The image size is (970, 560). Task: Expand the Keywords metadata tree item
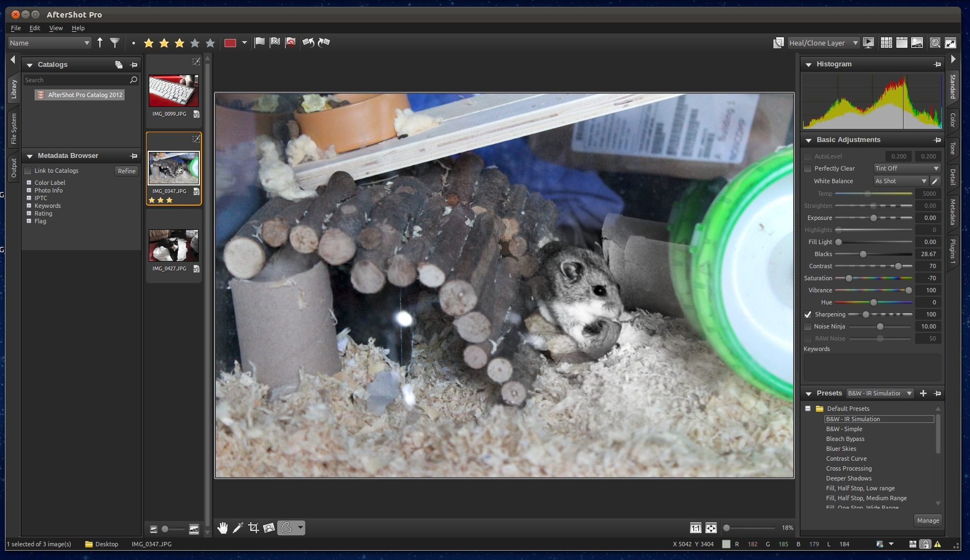29,206
